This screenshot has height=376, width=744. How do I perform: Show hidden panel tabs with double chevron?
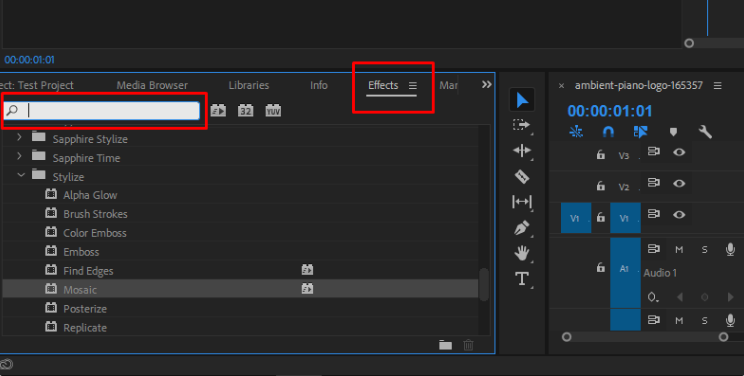(486, 85)
